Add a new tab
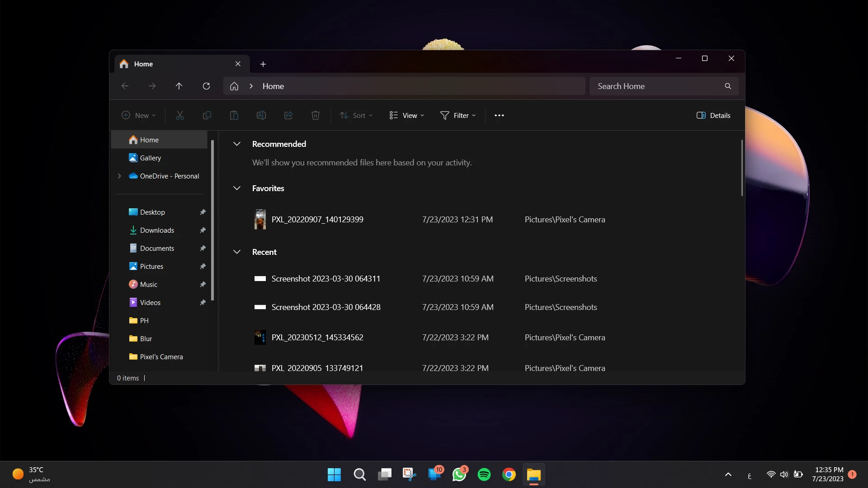The width and height of the screenshot is (868, 488). click(263, 64)
